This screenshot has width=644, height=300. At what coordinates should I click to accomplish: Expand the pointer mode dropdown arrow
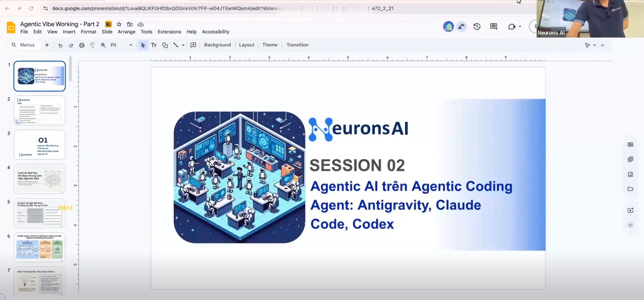(x=595, y=45)
